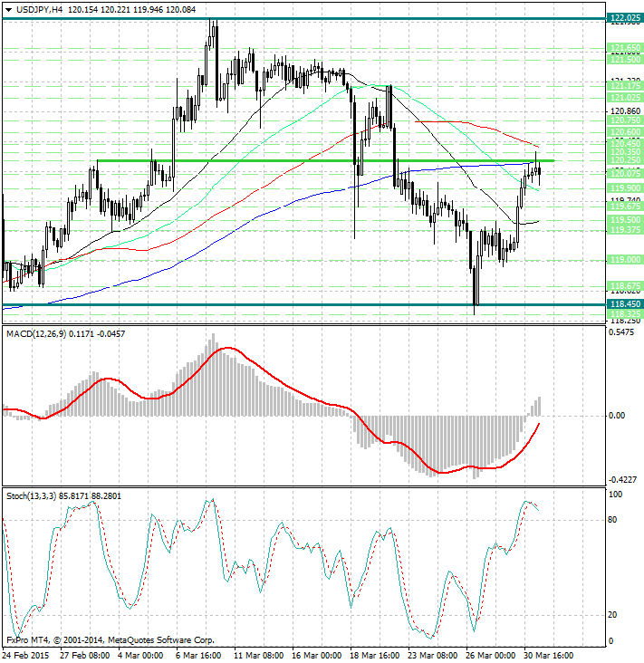Click the 118.325 price level label

[x=625, y=313]
